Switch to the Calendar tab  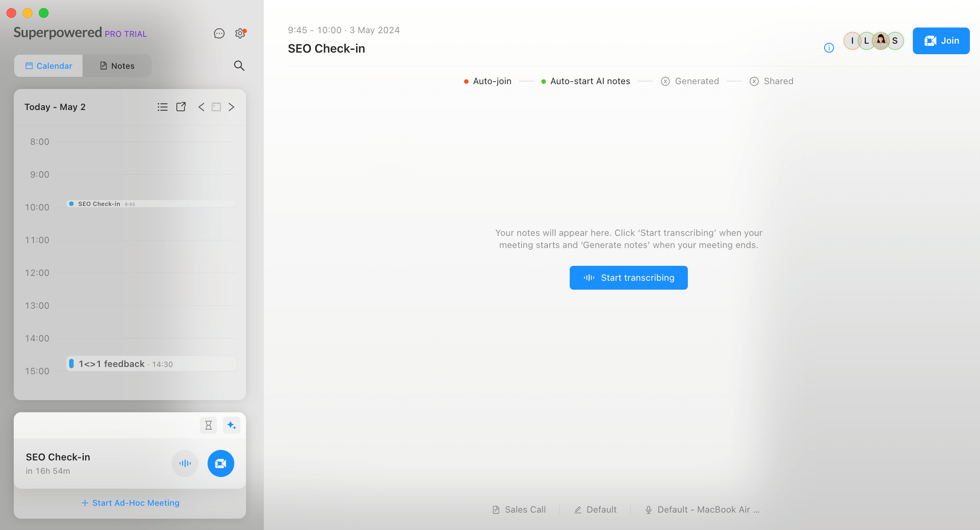[x=49, y=66]
